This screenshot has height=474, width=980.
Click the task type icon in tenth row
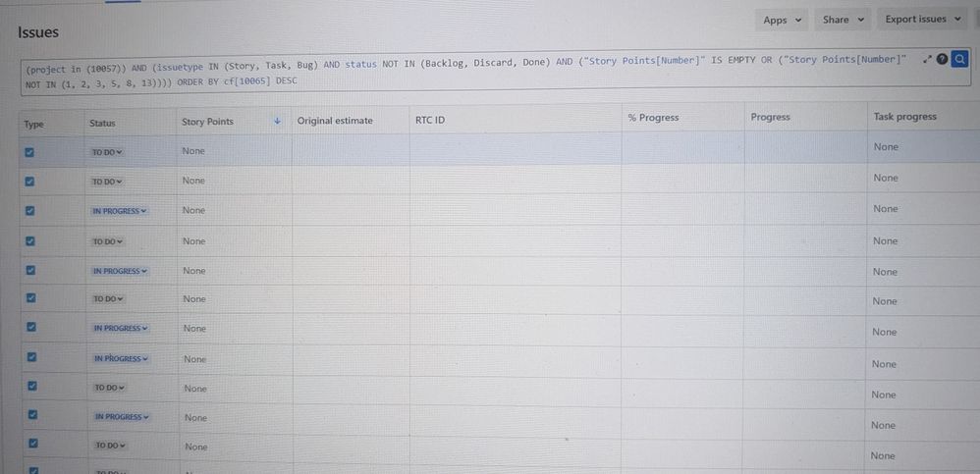[33, 415]
